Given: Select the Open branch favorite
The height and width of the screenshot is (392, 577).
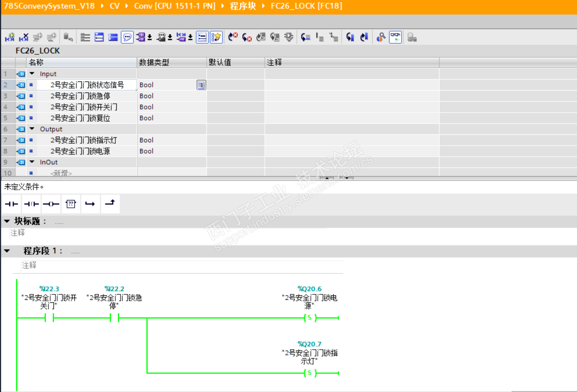Looking at the screenshot, I should [x=90, y=204].
